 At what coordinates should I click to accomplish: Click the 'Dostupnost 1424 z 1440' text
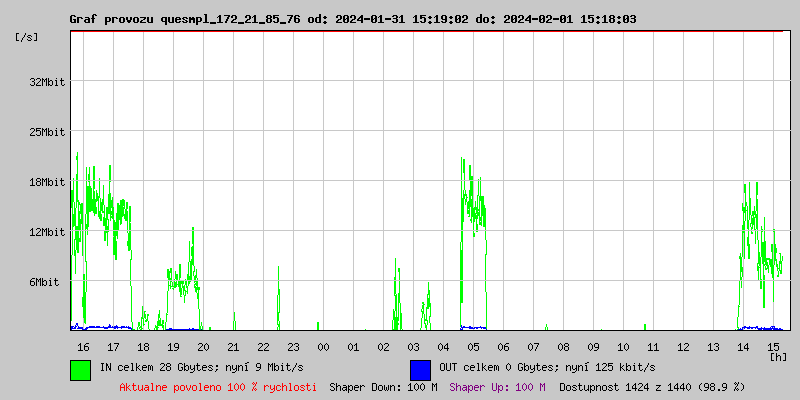[x=652, y=386]
